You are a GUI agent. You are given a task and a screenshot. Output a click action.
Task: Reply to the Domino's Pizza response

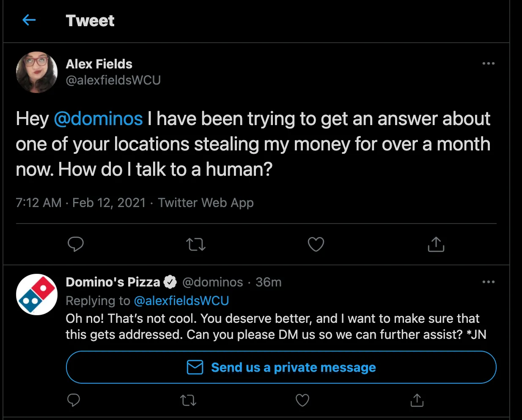coord(74,400)
